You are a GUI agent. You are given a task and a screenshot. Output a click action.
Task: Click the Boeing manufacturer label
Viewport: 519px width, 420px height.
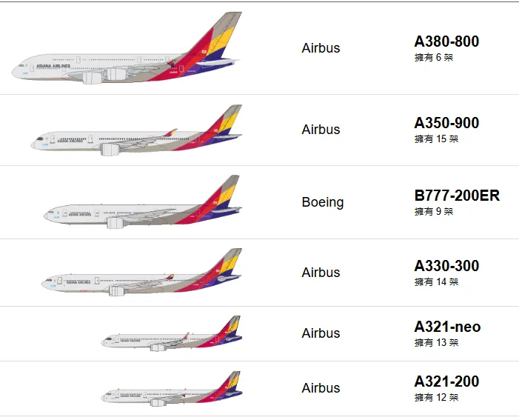322,202
